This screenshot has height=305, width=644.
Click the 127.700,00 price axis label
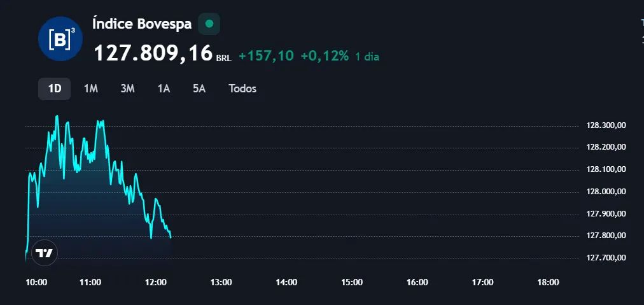point(606,258)
